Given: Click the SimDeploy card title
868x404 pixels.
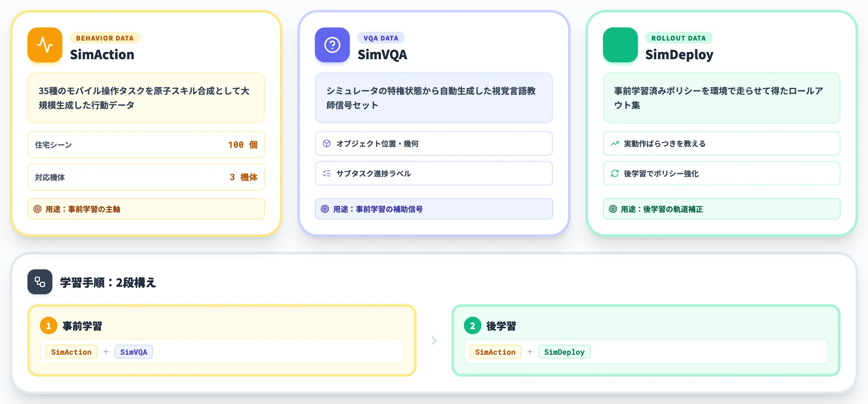Looking at the screenshot, I should 679,55.
